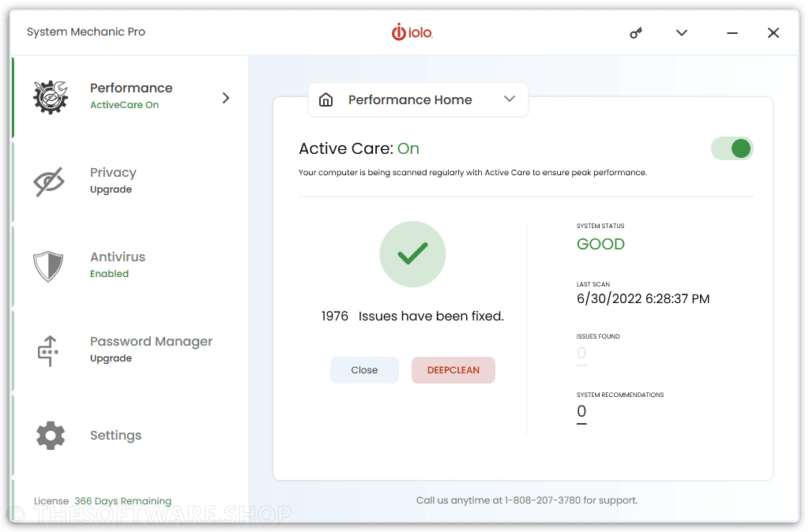Open the title bar chevron menu
Image resolution: width=809 pixels, height=532 pixels.
682,33
